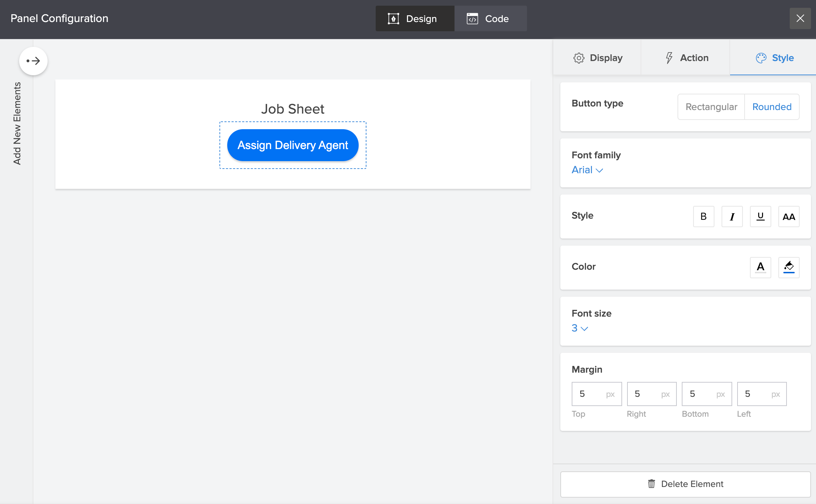Viewport: 816px width, 504px height.
Task: Expand the Add New Elements arrow
Action: (x=33, y=61)
